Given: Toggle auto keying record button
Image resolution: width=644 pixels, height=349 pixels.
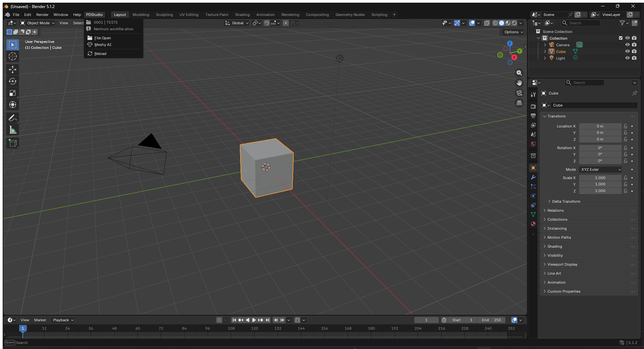Looking at the screenshot, I should click(x=219, y=320).
